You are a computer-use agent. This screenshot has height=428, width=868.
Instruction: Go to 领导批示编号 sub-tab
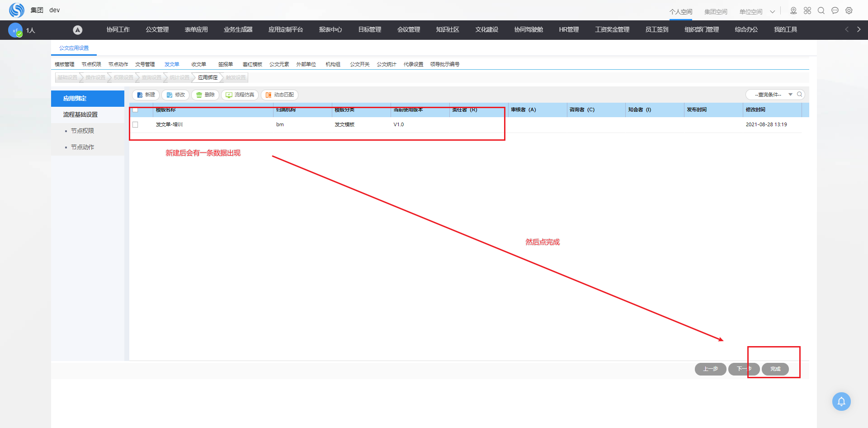pyautogui.click(x=445, y=64)
